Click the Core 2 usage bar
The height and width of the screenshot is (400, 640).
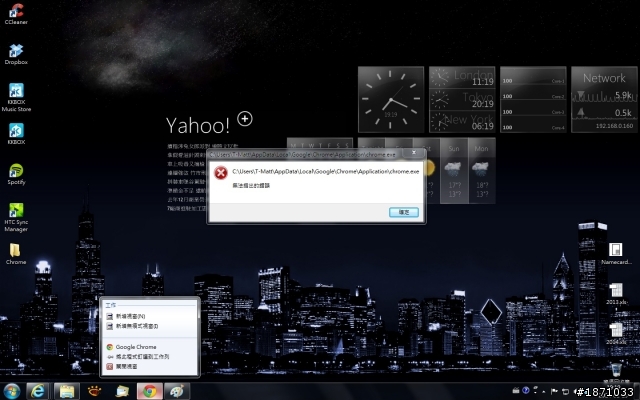click(x=533, y=96)
